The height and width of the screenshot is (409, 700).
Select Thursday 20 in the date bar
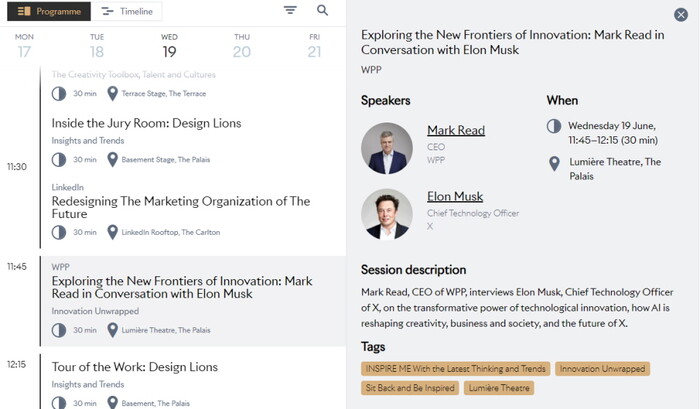click(242, 46)
